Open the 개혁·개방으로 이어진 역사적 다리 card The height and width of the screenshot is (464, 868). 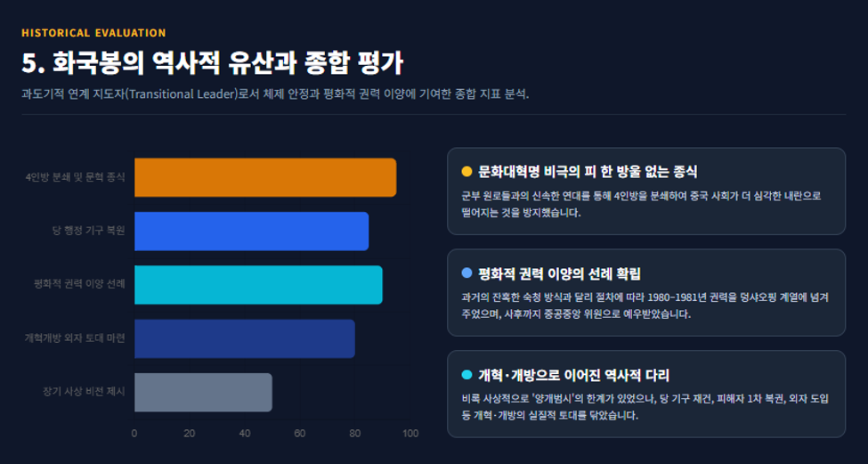(646, 394)
